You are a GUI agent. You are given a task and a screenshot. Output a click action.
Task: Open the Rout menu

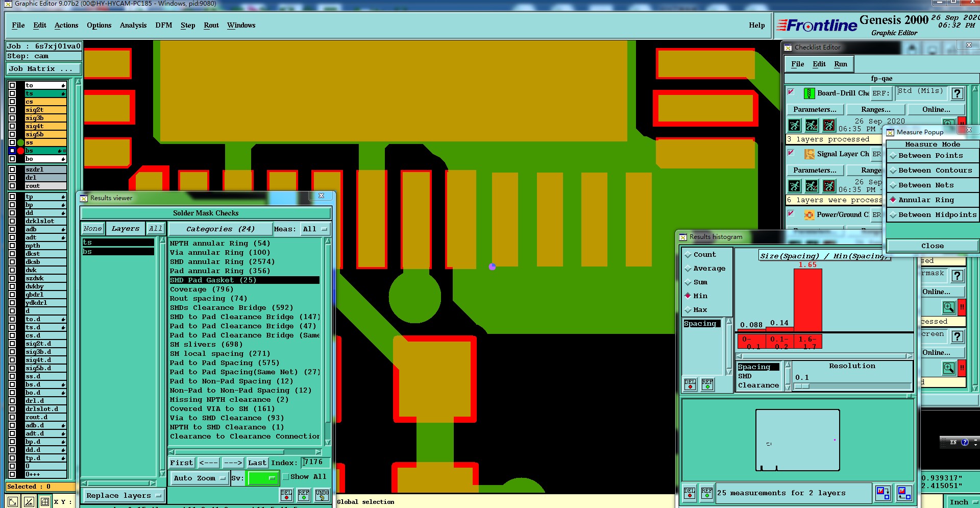click(211, 25)
